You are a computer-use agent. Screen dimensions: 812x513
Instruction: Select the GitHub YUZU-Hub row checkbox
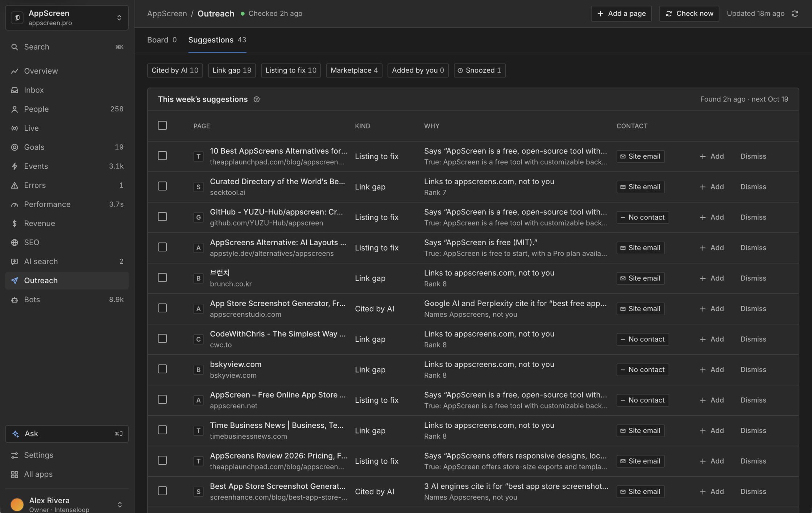(162, 217)
